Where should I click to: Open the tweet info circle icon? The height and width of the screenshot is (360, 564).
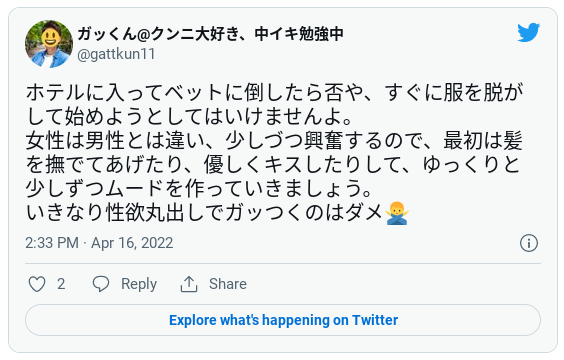(529, 243)
